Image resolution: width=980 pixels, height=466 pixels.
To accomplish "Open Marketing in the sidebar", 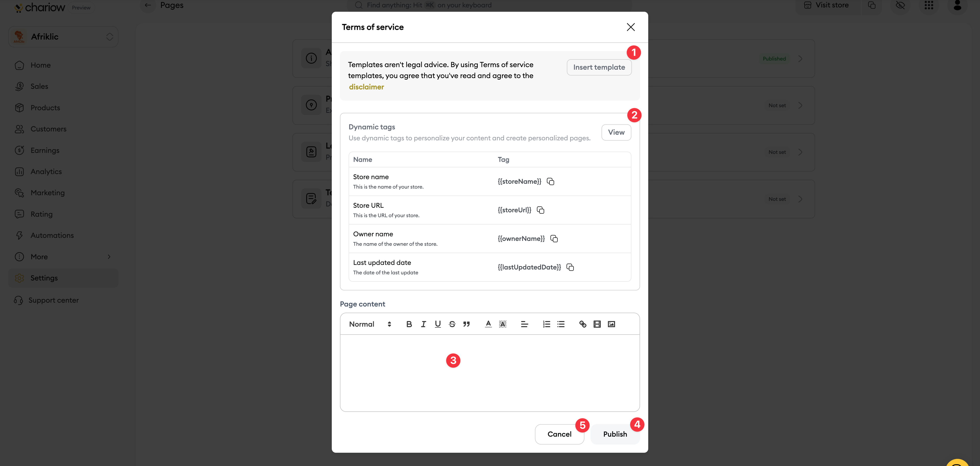I will coord(63,193).
